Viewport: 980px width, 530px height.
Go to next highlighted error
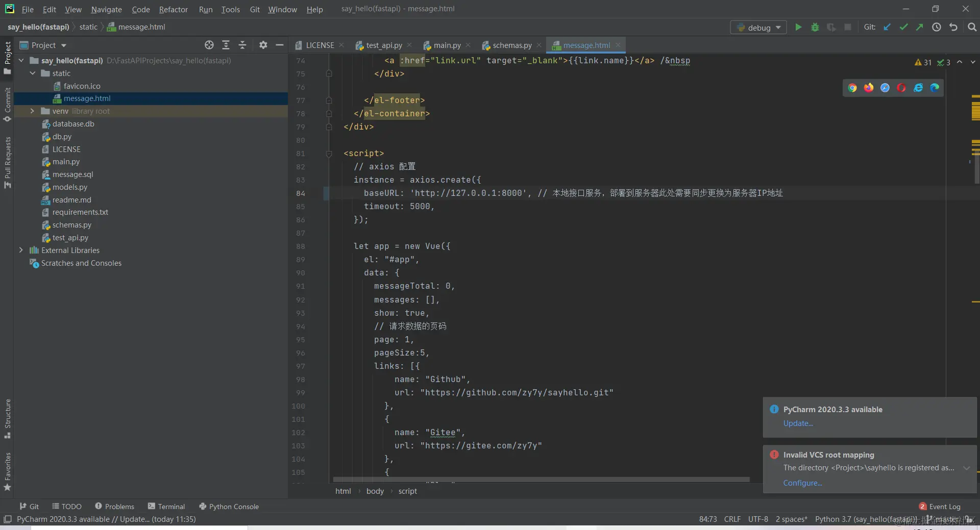pyautogui.click(x=973, y=62)
